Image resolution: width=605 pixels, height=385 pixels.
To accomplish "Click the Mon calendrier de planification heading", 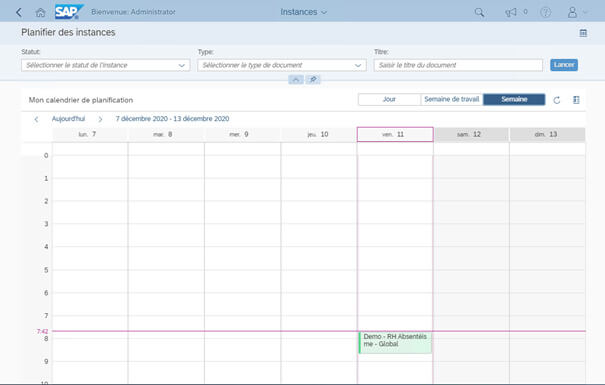I will click(x=81, y=100).
